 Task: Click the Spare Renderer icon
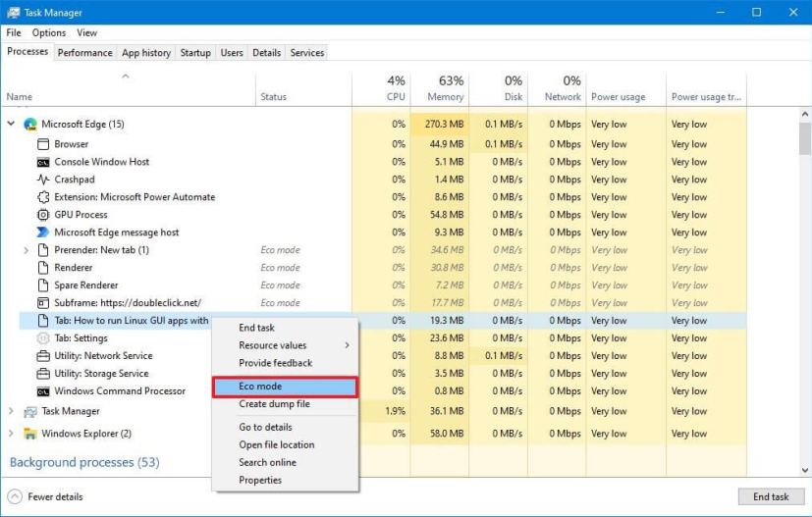[x=43, y=285]
